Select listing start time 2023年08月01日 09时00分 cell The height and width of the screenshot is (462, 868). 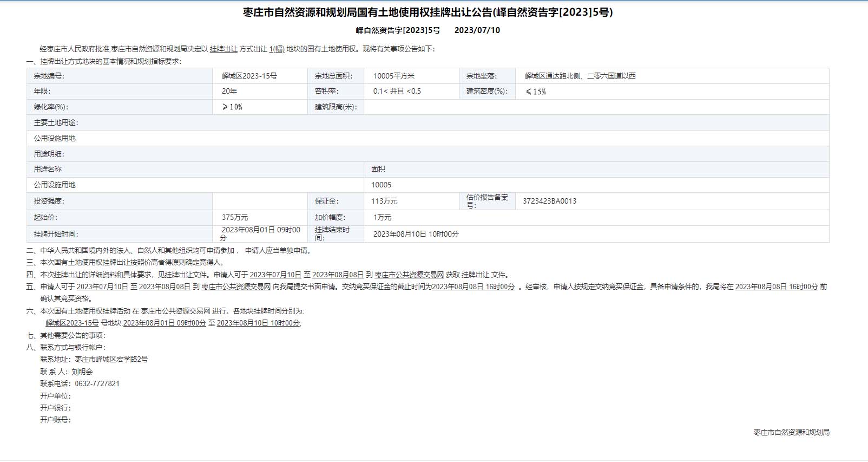pyautogui.click(x=260, y=234)
